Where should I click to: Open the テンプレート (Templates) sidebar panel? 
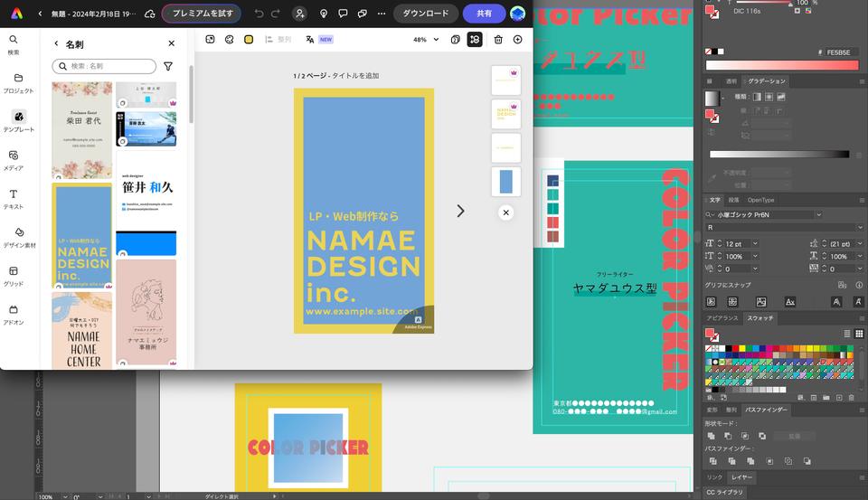(18, 121)
